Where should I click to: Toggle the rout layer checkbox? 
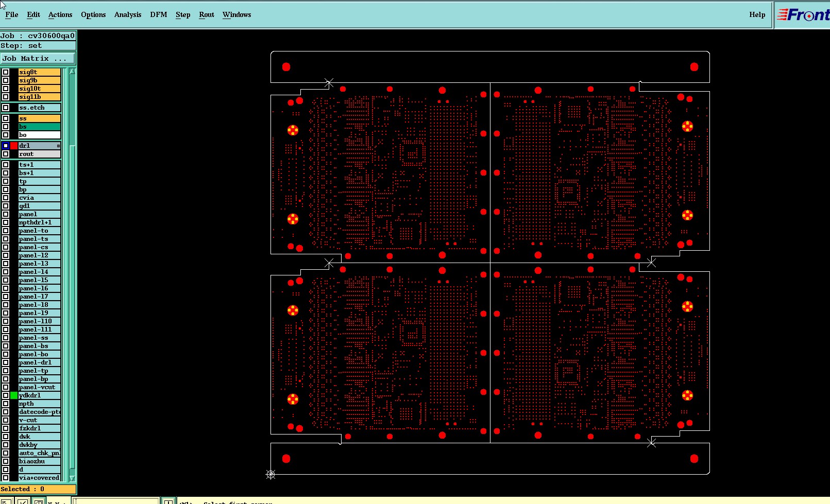click(x=6, y=154)
